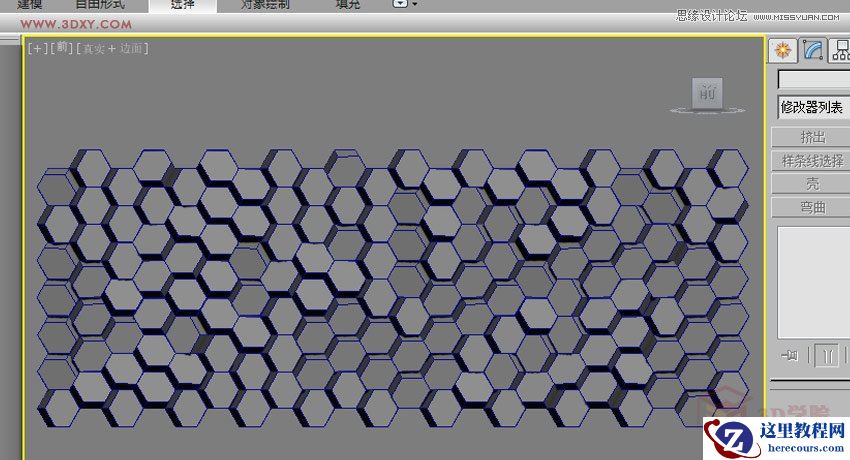The image size is (850, 460).
Task: Click the ViewCube 前 face
Action: (x=707, y=93)
